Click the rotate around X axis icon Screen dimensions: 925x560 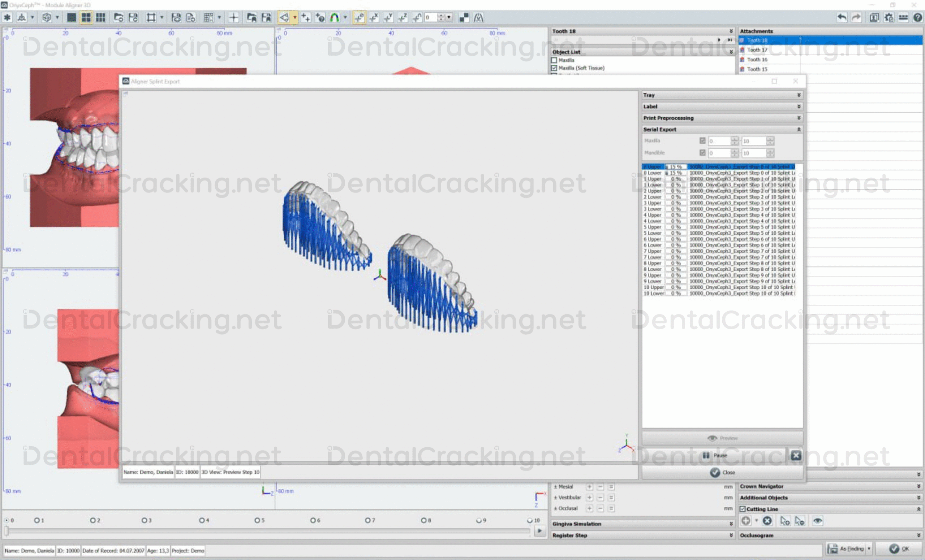pos(374,18)
